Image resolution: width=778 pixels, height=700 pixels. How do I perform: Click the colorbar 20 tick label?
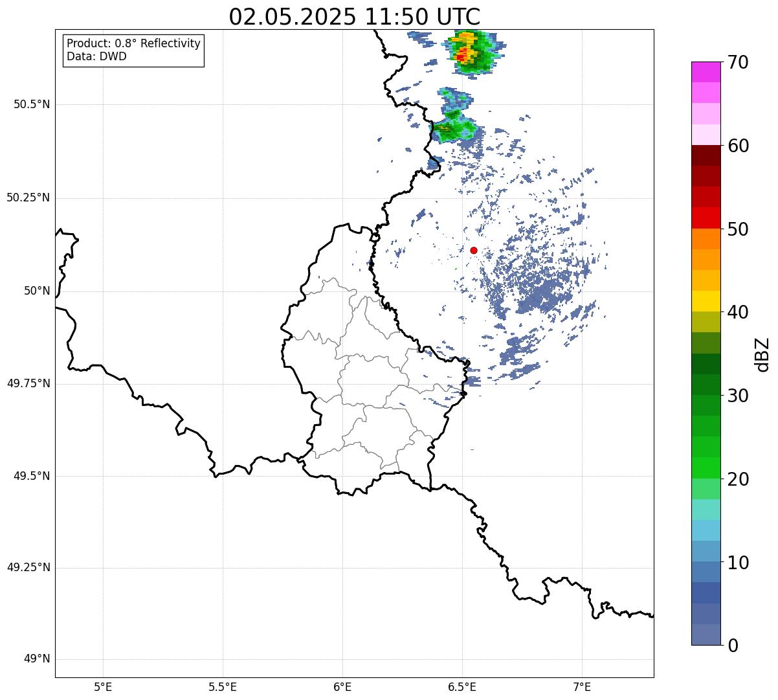click(738, 479)
